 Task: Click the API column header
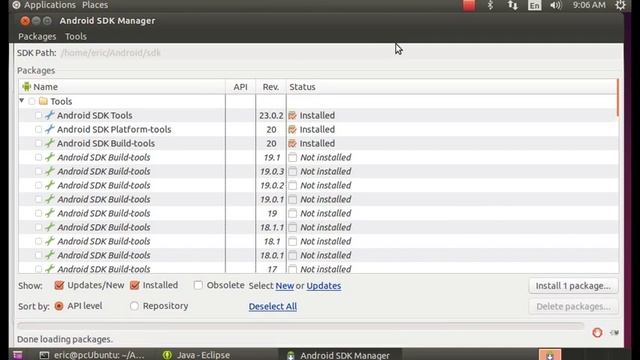(x=240, y=87)
